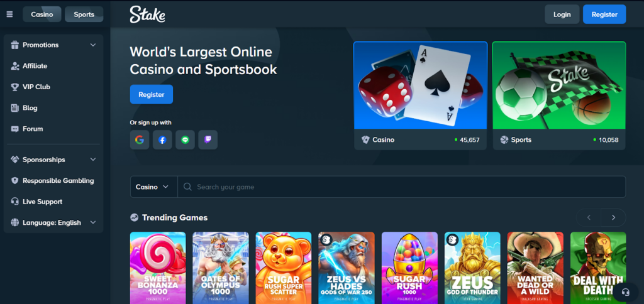This screenshot has width=644, height=304.
Task: Switch to the Casino tab
Action: pos(42,14)
